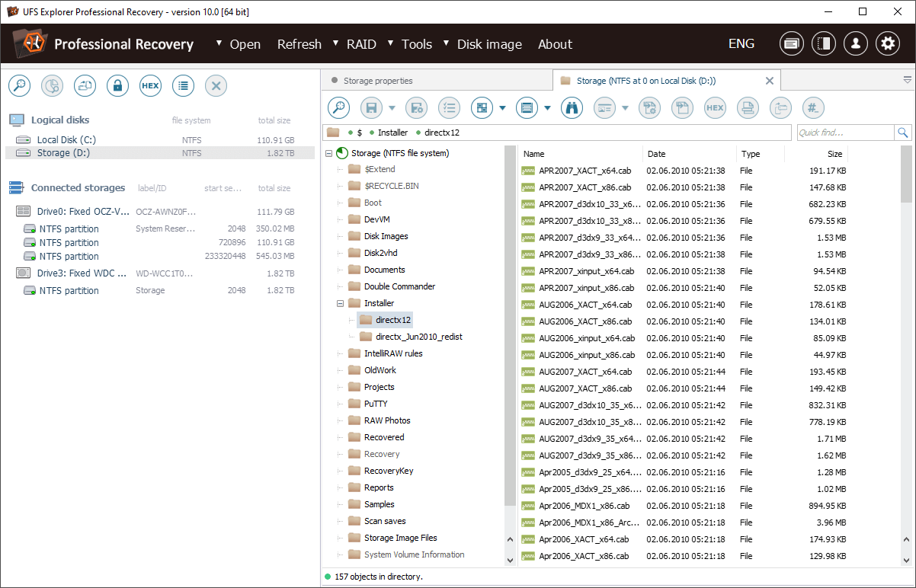
Task: Click the checklist icon in file toolbar
Action: point(449,108)
